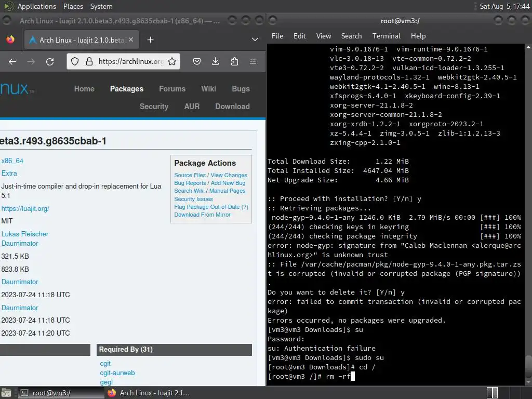
Task: Switch to root@vm3 terminal taskbar button
Action: (x=60, y=393)
